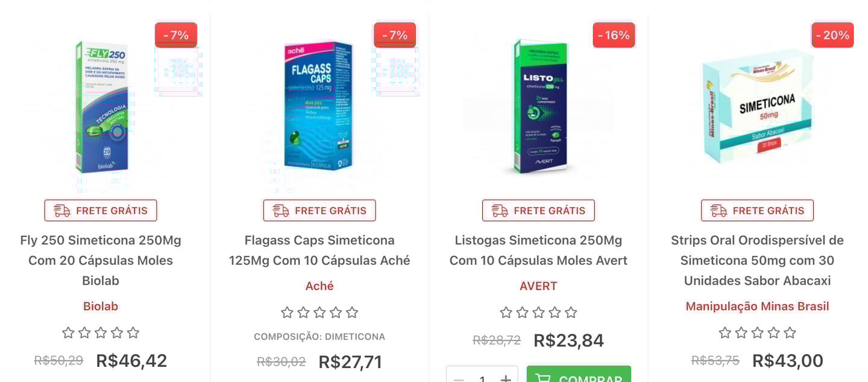Click Fly 250 free shipping truck icon

pos(62,211)
